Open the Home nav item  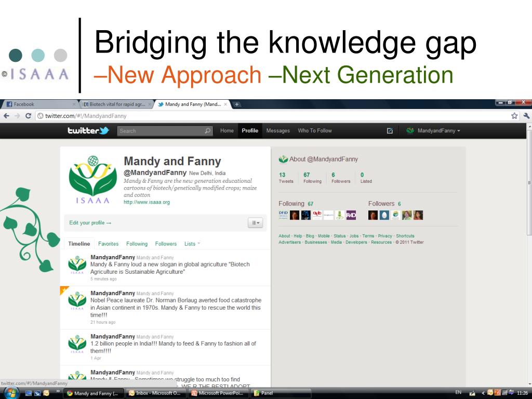227,130
